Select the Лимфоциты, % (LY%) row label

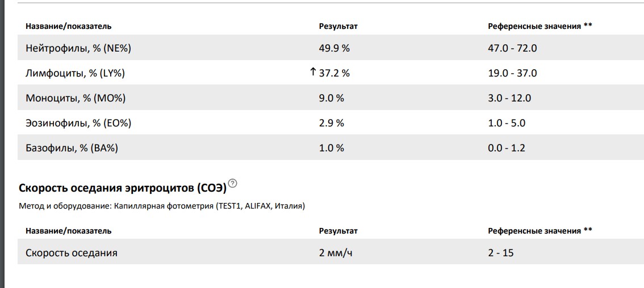pyautogui.click(x=75, y=73)
